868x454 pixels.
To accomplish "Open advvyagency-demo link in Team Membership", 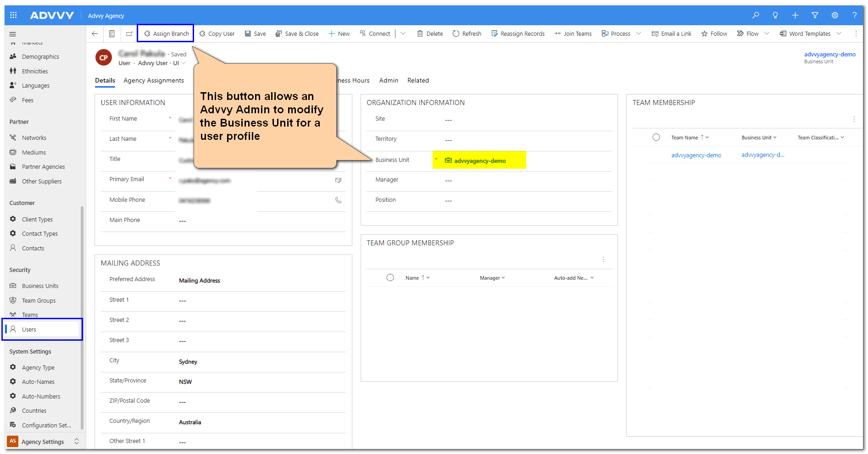I will [x=696, y=155].
